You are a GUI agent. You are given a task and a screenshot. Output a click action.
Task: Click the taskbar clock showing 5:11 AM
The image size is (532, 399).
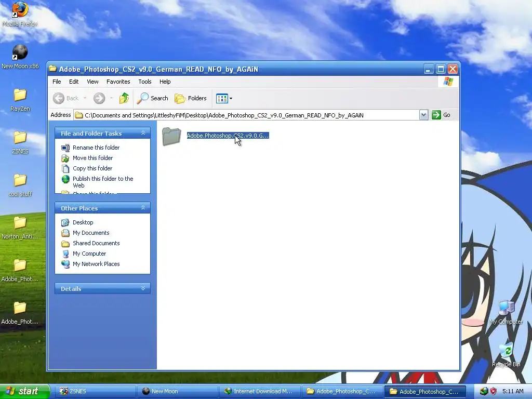513,391
